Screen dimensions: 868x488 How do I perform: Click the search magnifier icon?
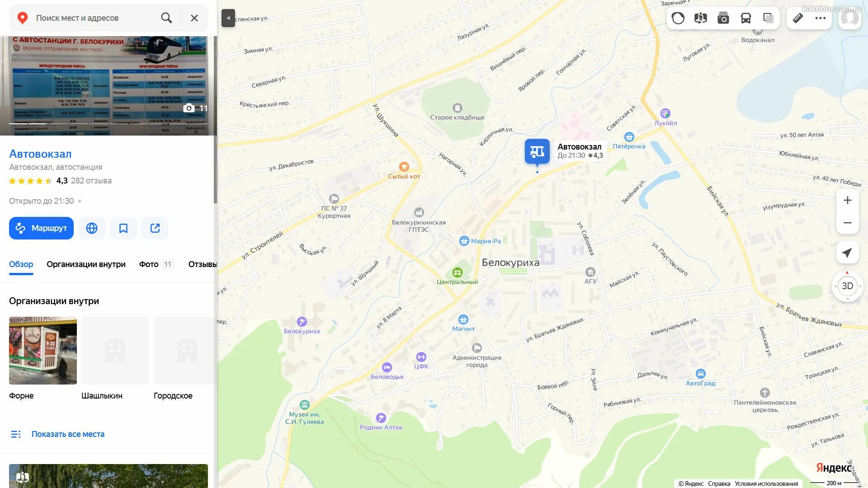click(166, 18)
